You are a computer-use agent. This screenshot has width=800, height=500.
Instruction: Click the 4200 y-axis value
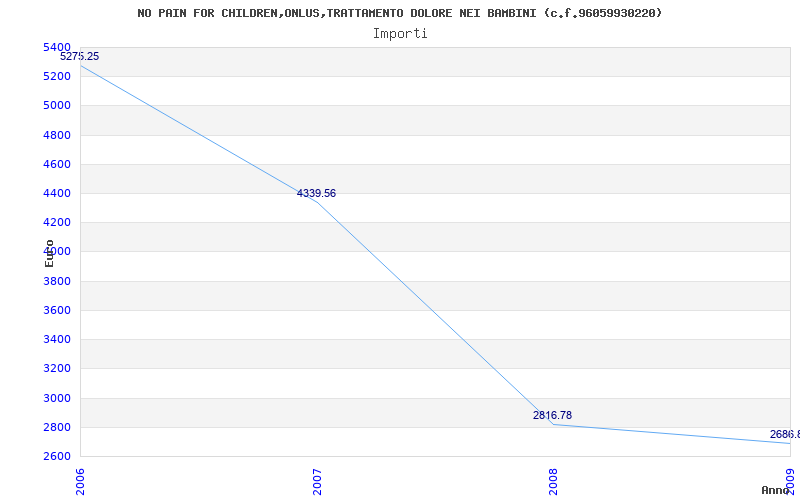(x=57, y=222)
